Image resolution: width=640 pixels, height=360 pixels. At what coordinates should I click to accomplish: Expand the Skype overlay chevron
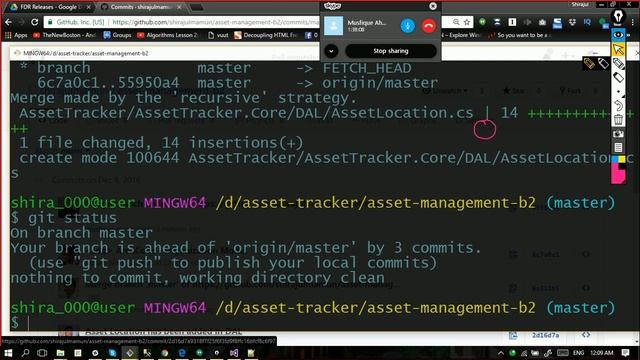331,51
